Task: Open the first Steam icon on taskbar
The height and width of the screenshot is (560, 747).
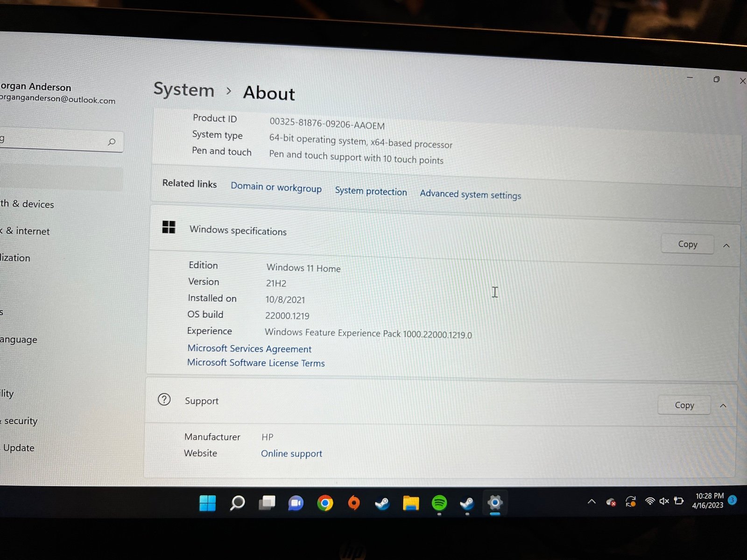Action: pyautogui.click(x=382, y=503)
